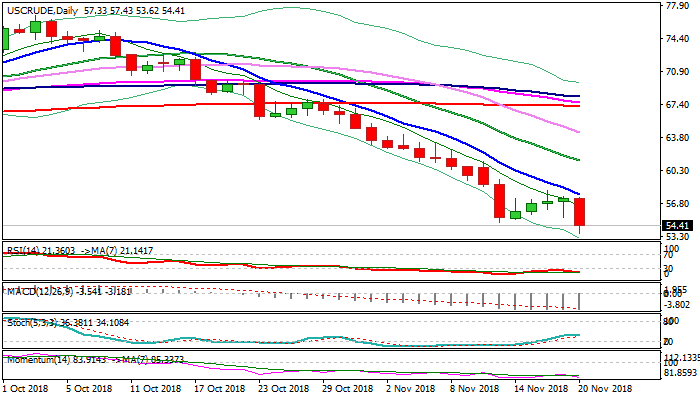The height and width of the screenshot is (400, 700).
Task: Select the last large red candle
Action: (580, 212)
